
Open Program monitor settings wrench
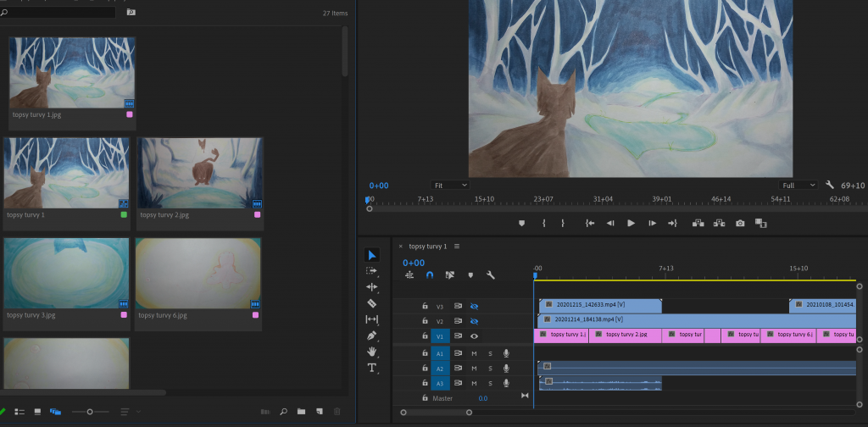829,185
